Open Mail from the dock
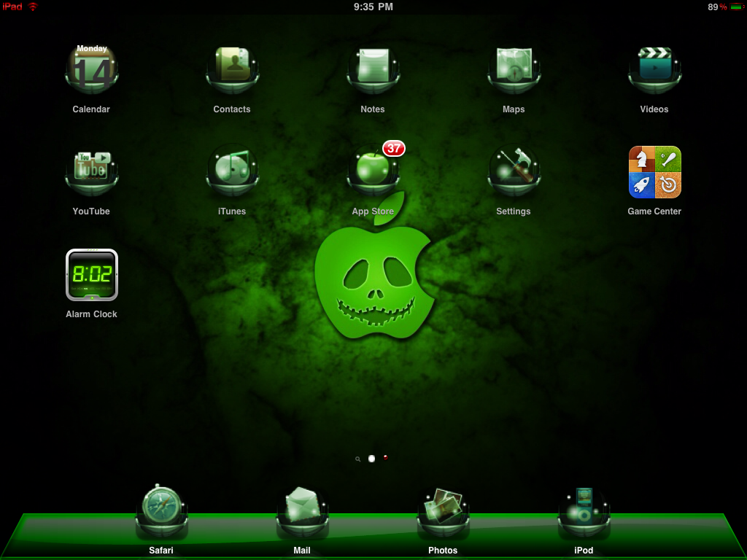 [303, 512]
